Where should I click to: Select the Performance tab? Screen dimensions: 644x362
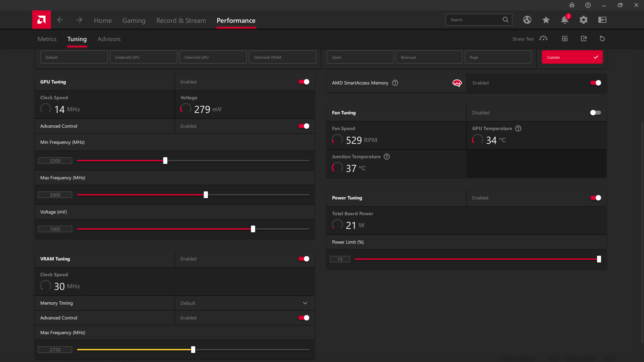click(x=236, y=20)
